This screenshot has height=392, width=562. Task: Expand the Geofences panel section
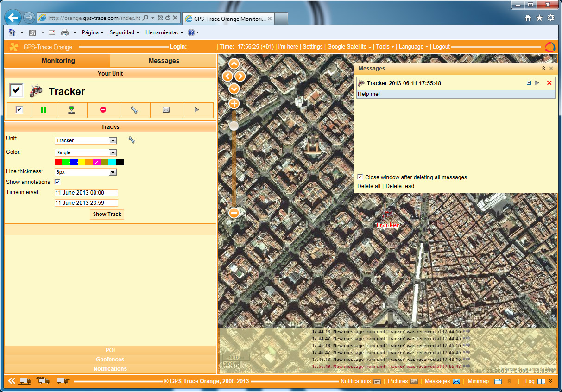(110, 360)
